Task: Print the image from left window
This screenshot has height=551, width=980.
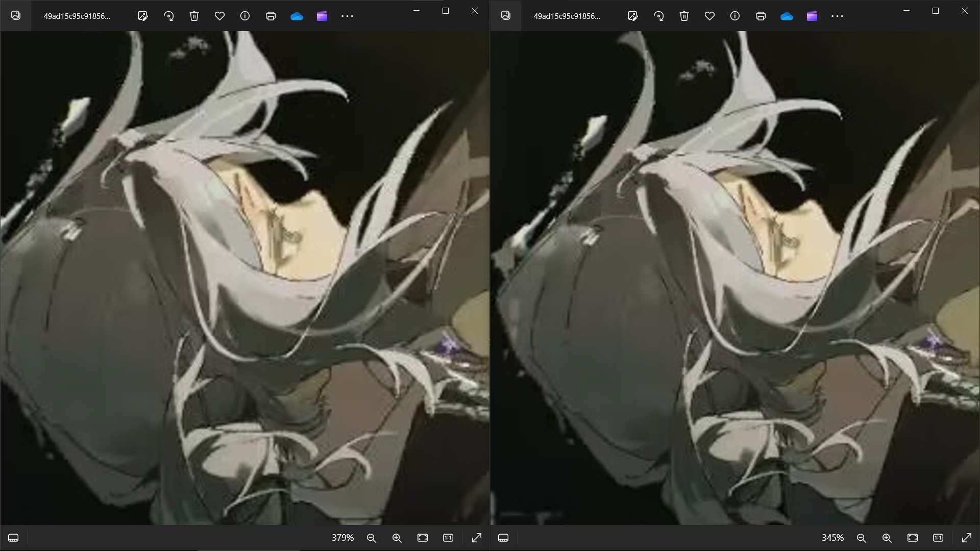Action: tap(271, 16)
